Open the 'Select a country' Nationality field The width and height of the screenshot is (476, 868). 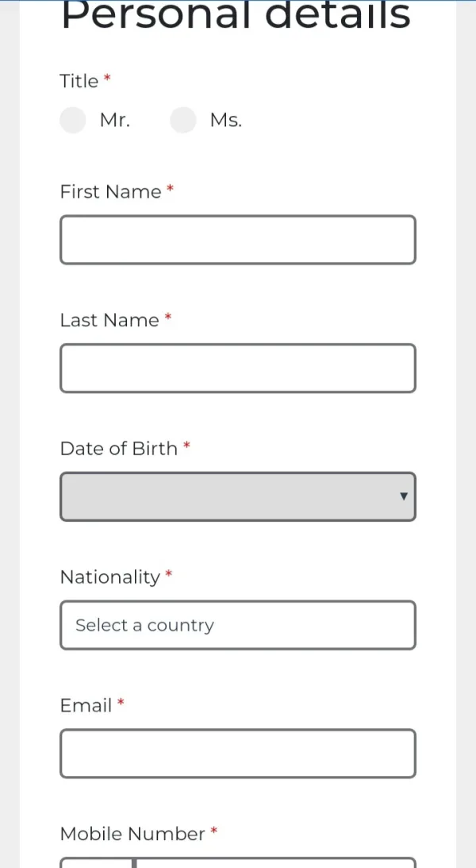(238, 625)
